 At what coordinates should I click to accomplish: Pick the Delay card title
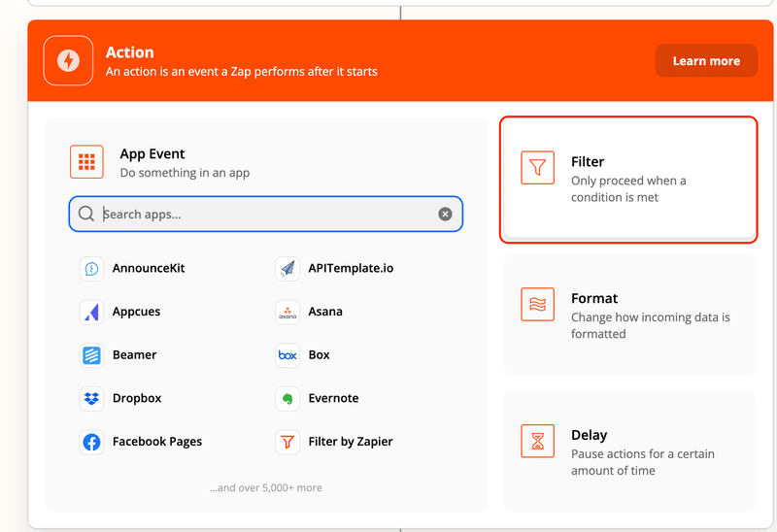(590, 435)
